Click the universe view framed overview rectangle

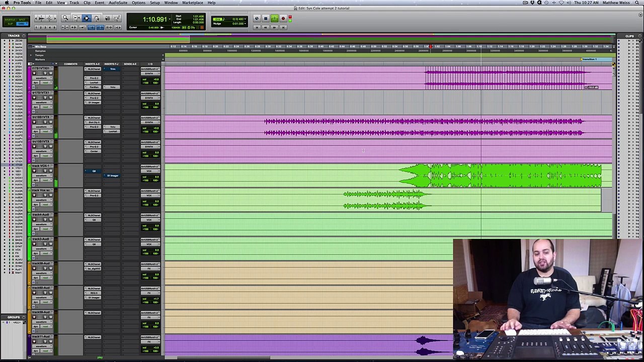[118, 39]
